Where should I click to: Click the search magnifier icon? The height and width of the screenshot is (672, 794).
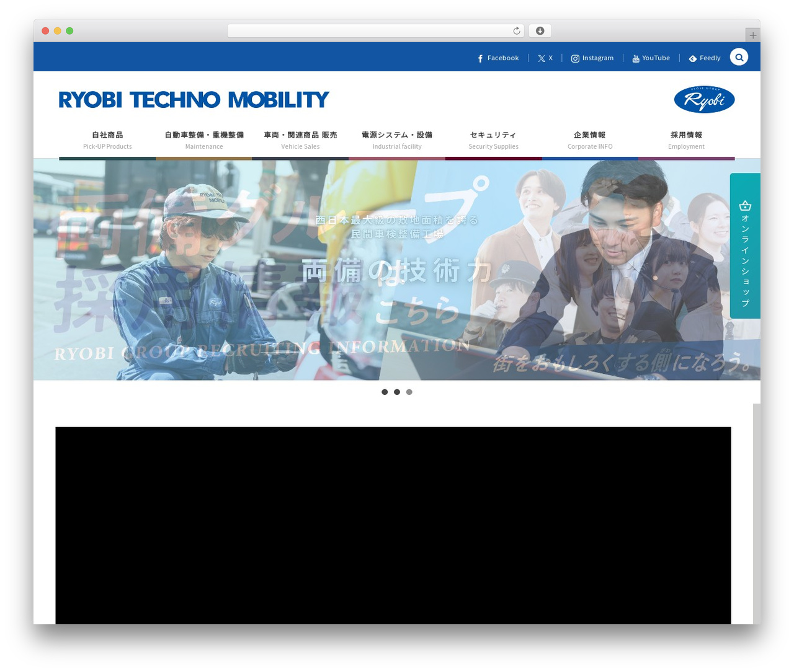point(739,57)
